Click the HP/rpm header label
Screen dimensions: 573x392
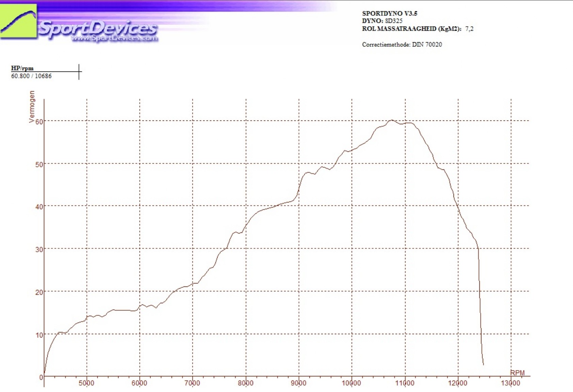pos(22,68)
